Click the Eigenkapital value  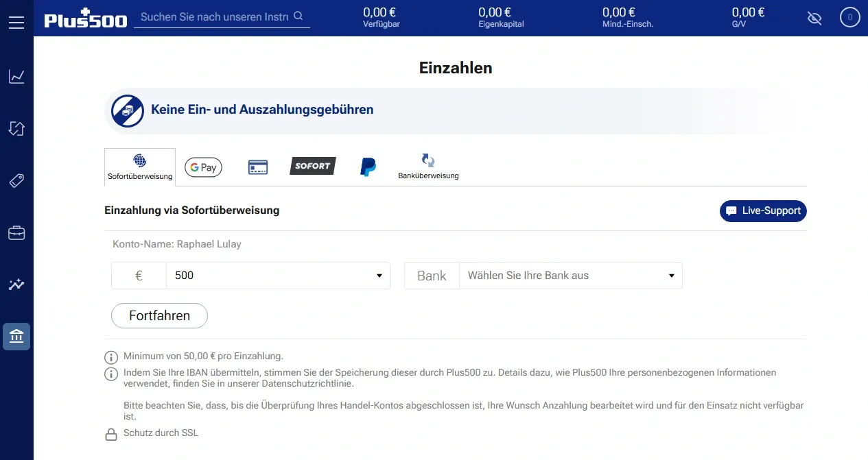495,12
